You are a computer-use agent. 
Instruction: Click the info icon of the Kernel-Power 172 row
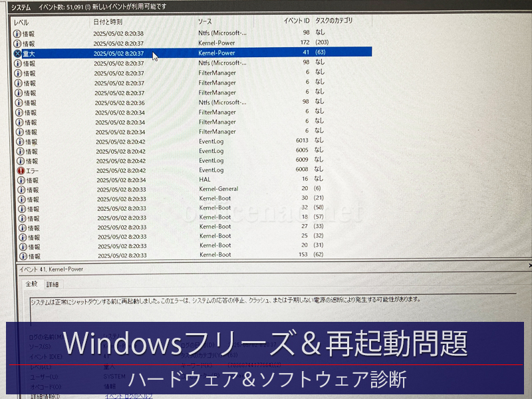tap(17, 44)
